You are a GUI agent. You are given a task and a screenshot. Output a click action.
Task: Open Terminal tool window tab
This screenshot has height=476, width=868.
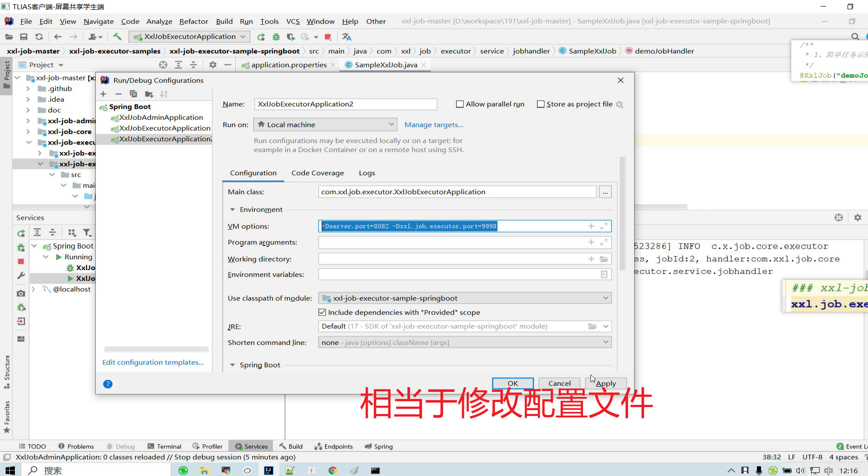point(164,446)
